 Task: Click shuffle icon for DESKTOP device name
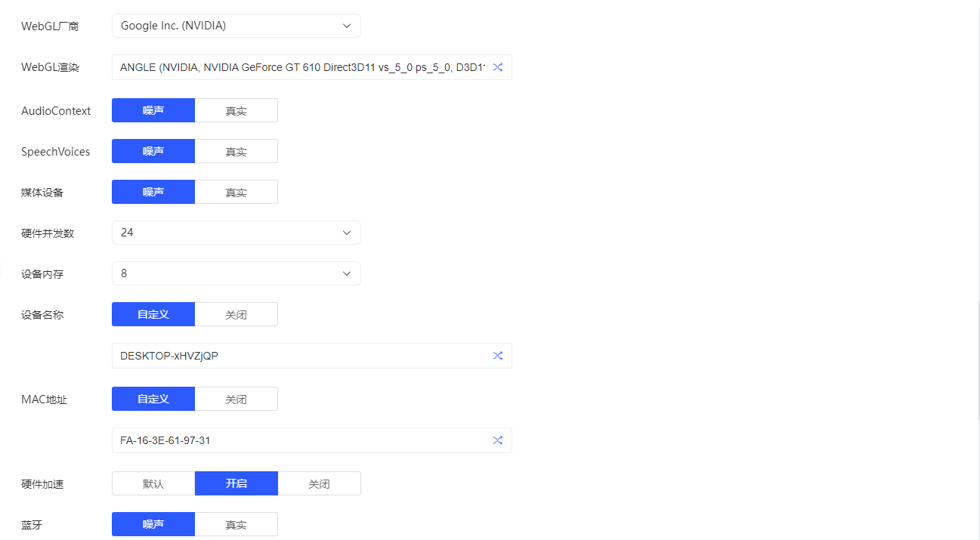coord(497,356)
